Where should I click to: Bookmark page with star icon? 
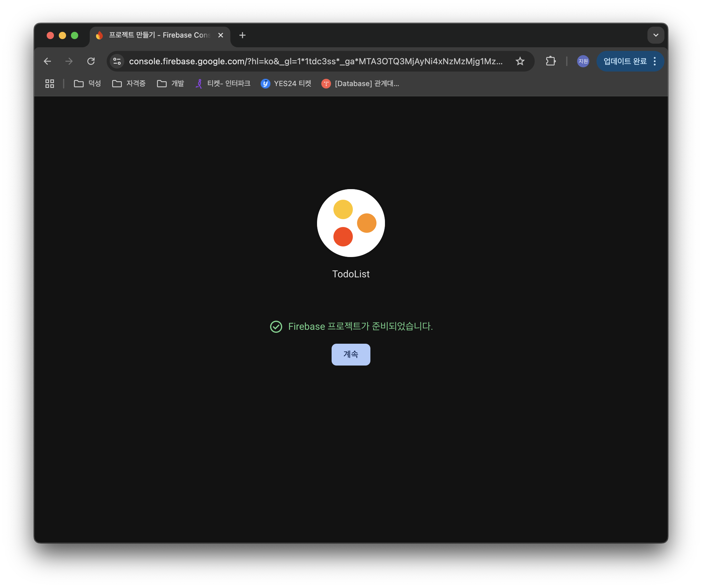520,61
